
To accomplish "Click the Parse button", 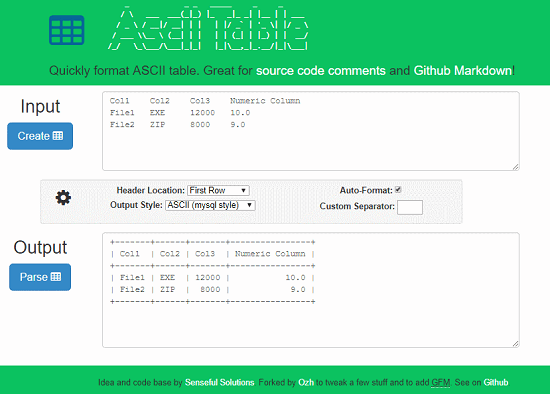I will 40,277.
